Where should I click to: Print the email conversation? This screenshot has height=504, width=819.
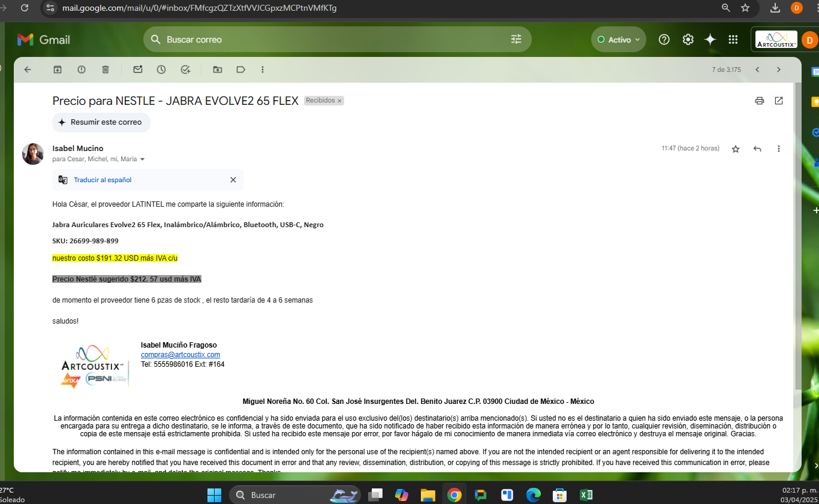pyautogui.click(x=760, y=101)
